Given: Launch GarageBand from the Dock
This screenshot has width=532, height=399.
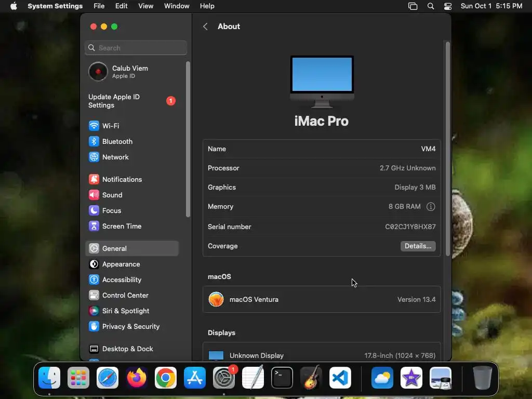Looking at the screenshot, I should coord(311,378).
